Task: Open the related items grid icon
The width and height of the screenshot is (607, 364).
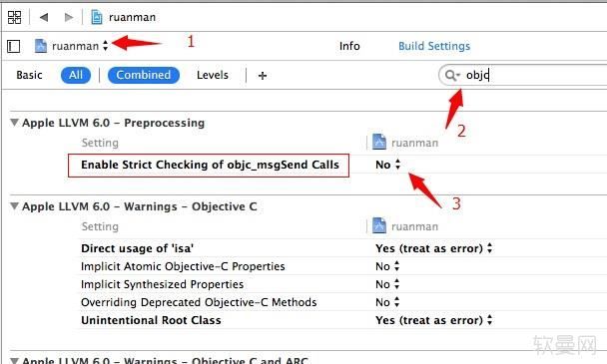Action: (x=14, y=17)
